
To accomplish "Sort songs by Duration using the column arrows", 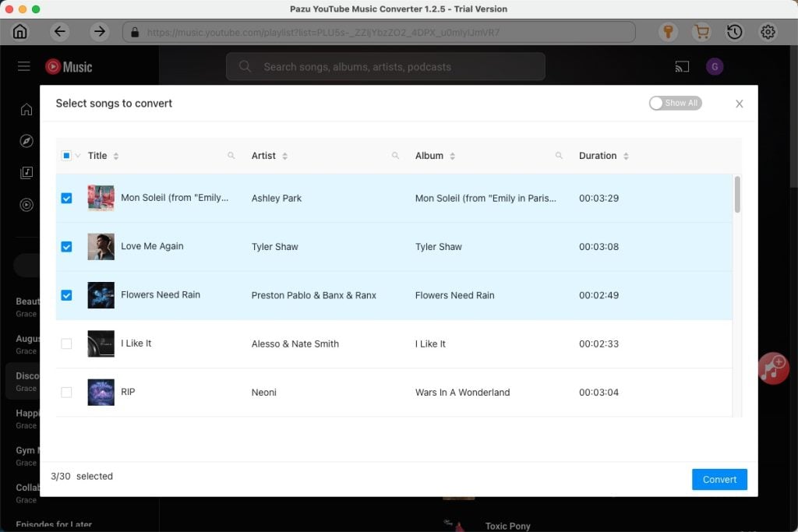I will pos(627,155).
